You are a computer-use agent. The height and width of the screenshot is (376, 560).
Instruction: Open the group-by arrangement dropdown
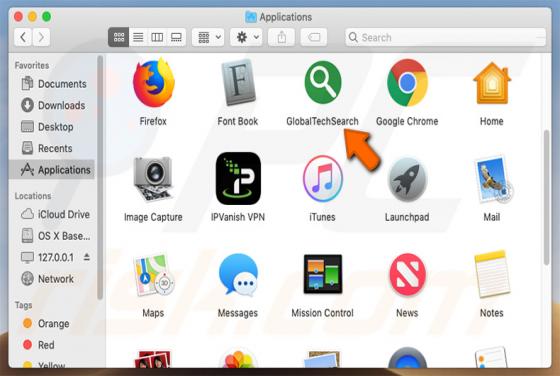pos(208,37)
